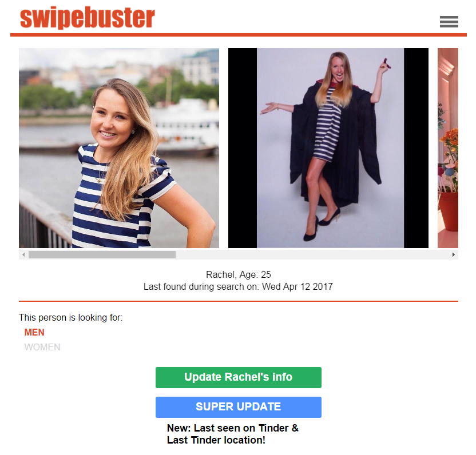Click the swipebuster logo
Screen dimensions: 476x455
(88, 18)
